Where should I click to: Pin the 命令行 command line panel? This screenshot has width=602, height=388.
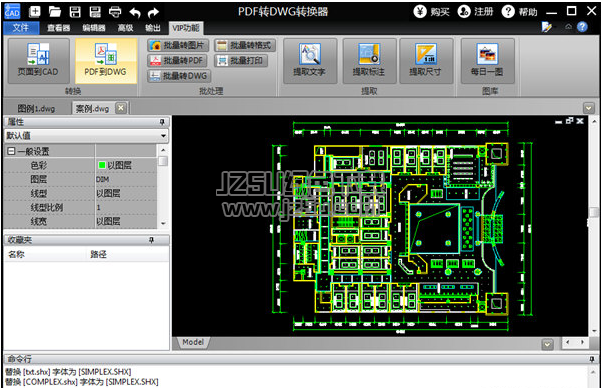tap(592, 359)
